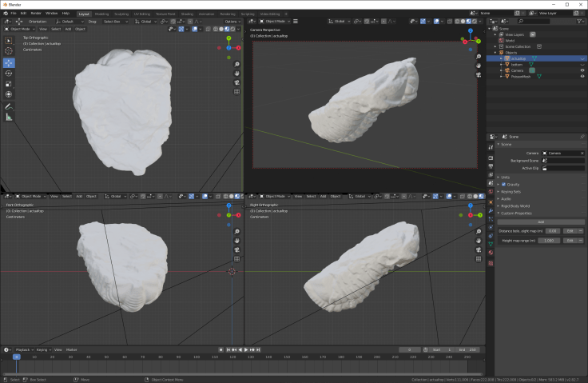588x383 pixels.
Task: Open the Object Mode dropdown
Action: pyautogui.click(x=18, y=28)
